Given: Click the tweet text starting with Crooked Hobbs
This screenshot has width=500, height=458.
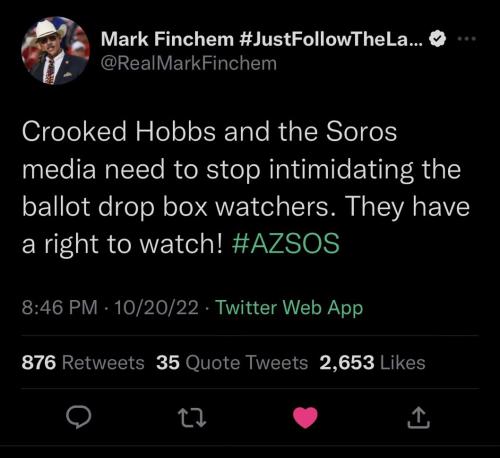Looking at the screenshot, I should coord(246,188).
